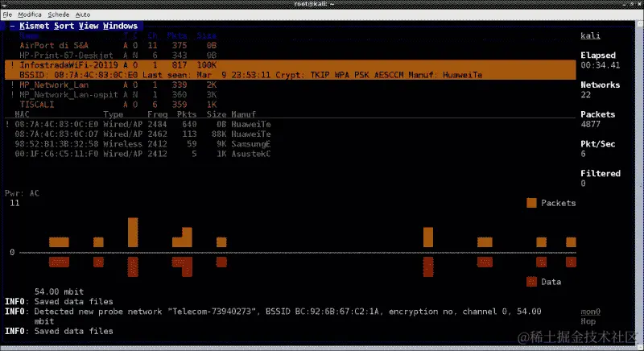Click the tallest packet bar in the graph
The width and height of the screenshot is (644, 351).
133,233
